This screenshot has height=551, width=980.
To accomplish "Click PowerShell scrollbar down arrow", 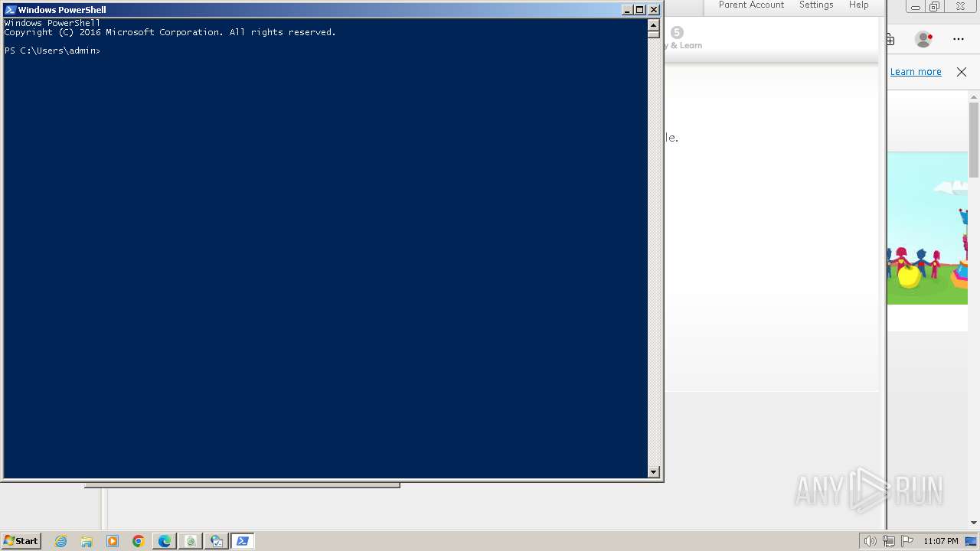I will point(654,472).
